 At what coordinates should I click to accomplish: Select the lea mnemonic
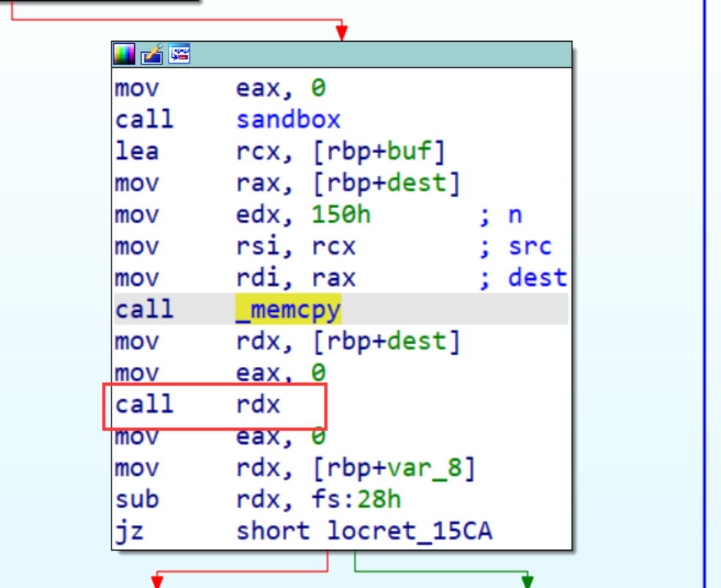tap(136, 152)
